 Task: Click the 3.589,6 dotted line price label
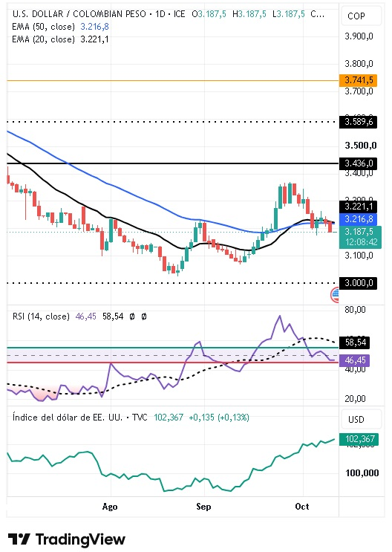358,122
